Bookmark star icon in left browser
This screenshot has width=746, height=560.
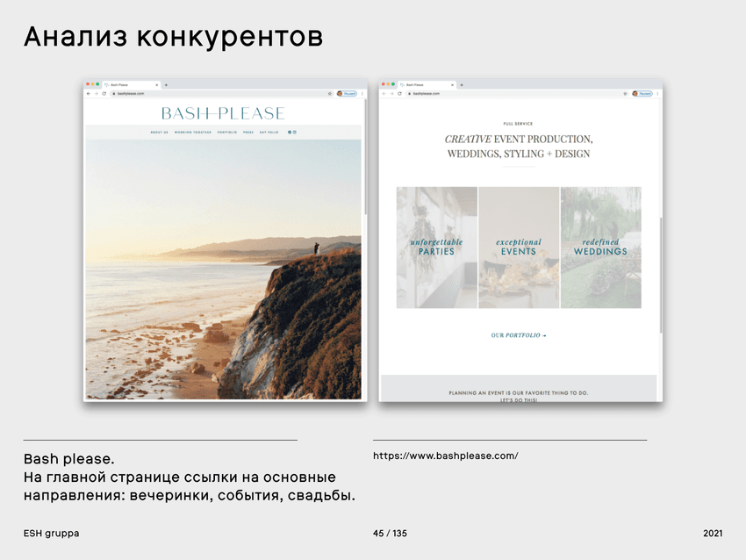click(331, 93)
